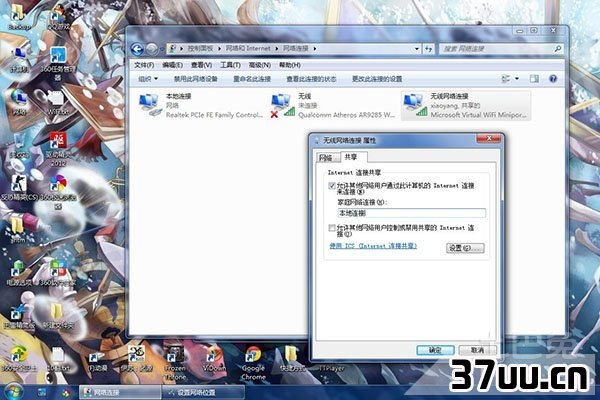
Task: Open the address bar history dropdown arrow
Action: (x=416, y=49)
